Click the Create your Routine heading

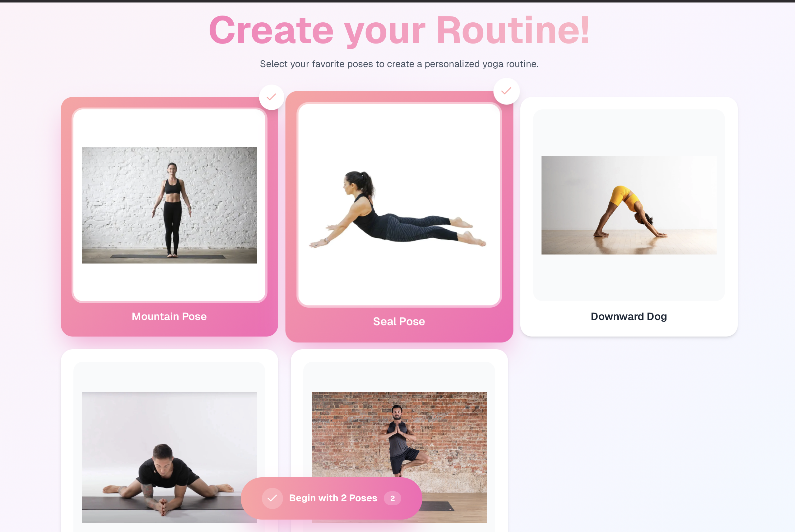click(x=399, y=30)
